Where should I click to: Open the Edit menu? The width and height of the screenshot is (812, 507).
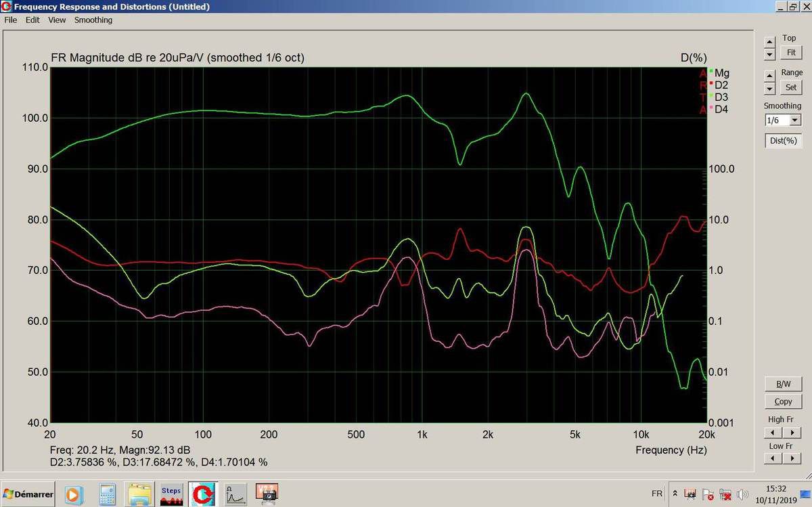32,20
